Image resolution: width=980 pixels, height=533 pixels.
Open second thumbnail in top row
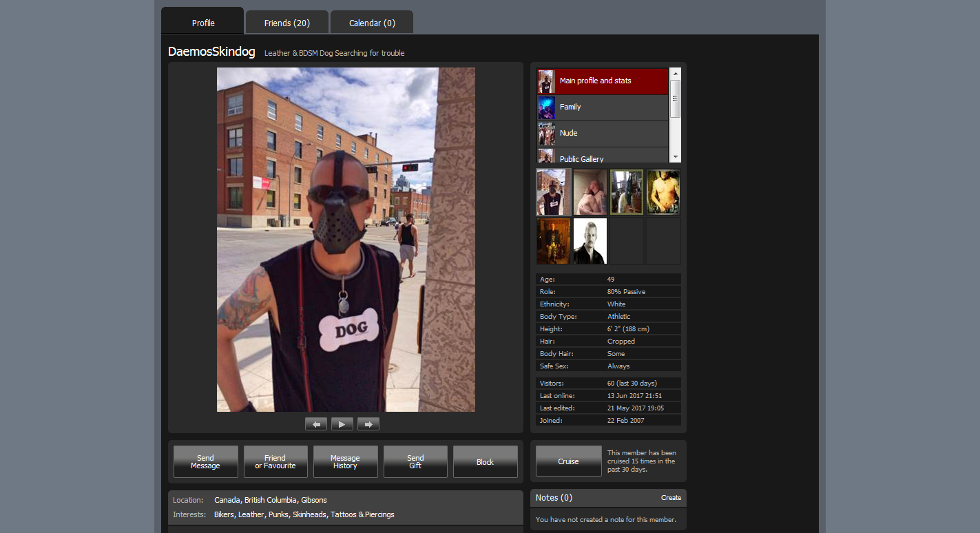point(590,192)
